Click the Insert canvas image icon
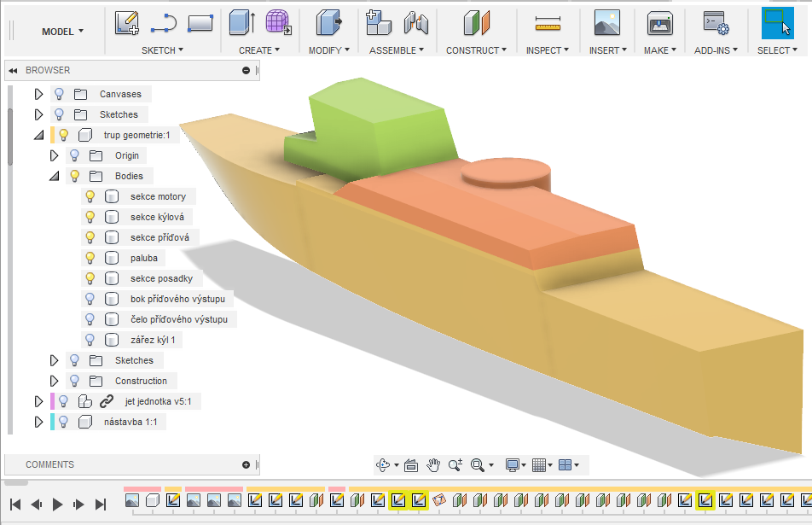The width and height of the screenshot is (812, 525). pyautogui.click(x=606, y=23)
